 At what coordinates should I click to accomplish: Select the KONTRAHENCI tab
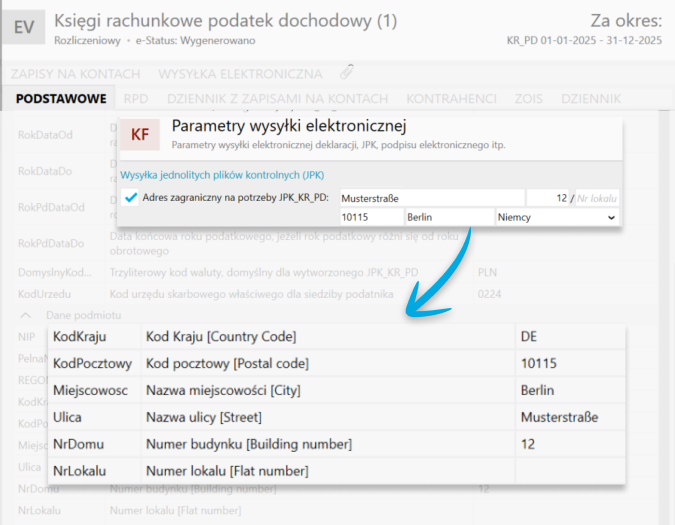pyautogui.click(x=451, y=99)
